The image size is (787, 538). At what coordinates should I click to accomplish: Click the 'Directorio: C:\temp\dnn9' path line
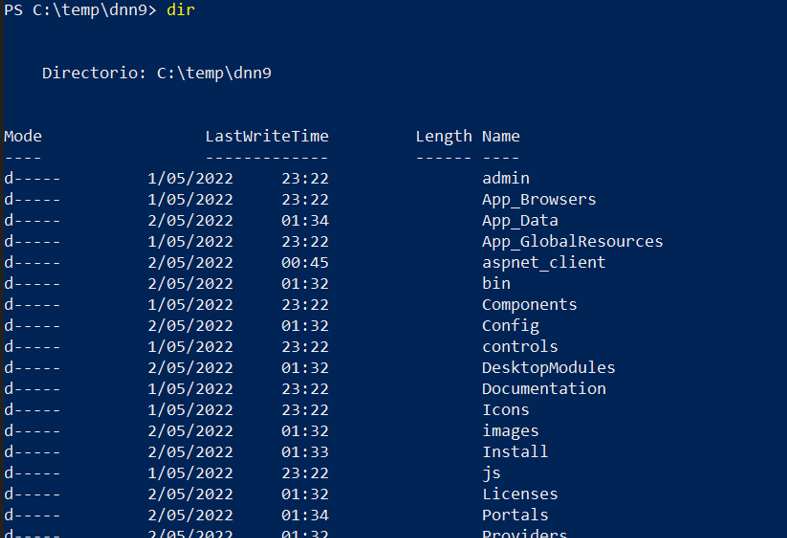[x=157, y=73]
